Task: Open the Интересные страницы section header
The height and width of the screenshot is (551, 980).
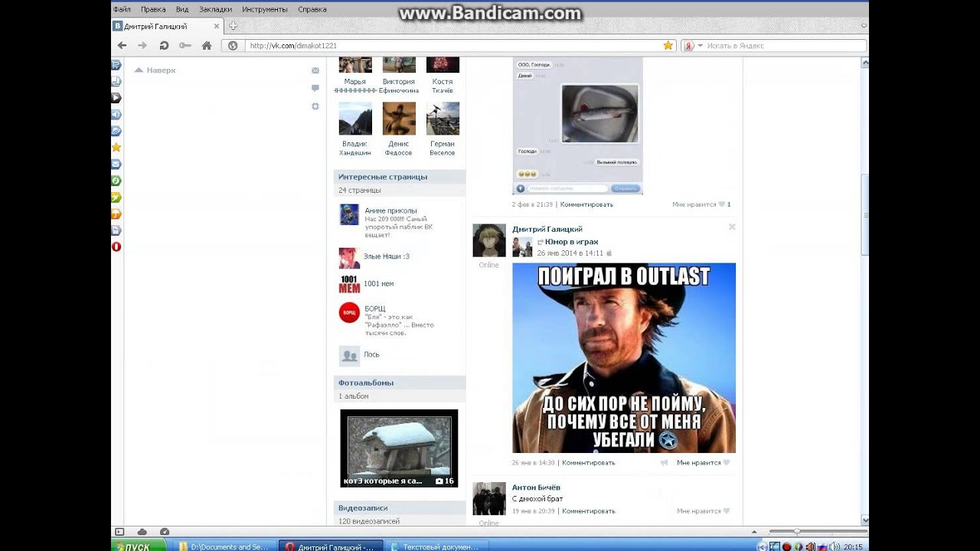Action: (x=400, y=177)
